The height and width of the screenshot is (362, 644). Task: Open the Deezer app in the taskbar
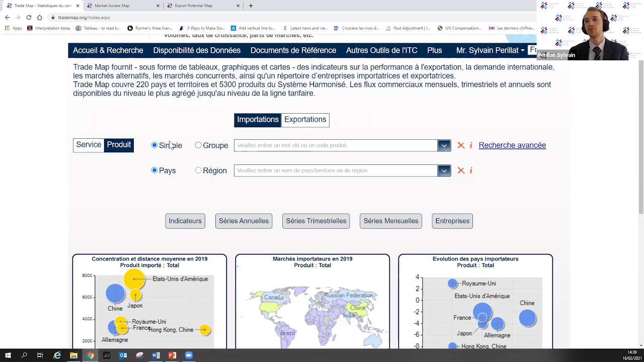[107, 355]
